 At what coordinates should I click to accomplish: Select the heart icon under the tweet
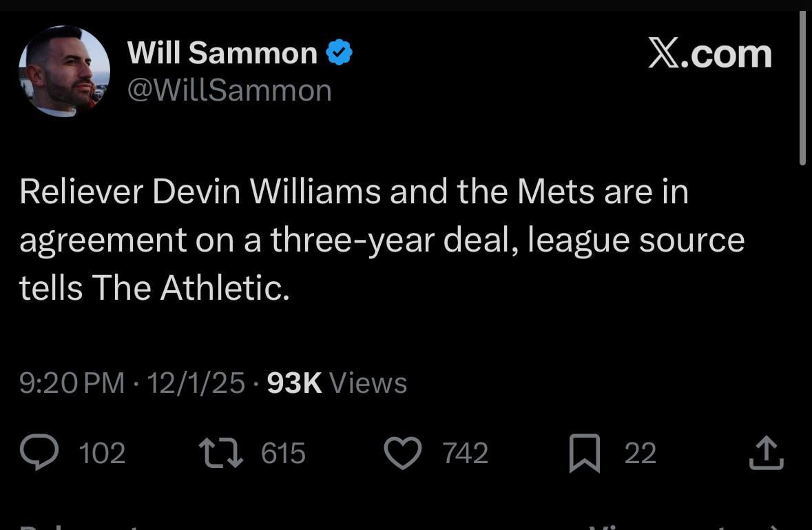404,453
